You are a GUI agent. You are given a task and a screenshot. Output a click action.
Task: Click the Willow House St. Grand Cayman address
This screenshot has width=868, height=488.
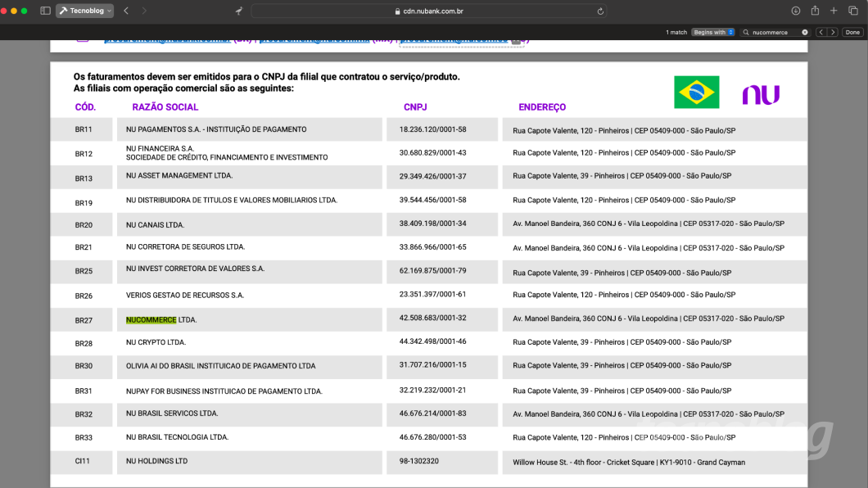(629, 463)
